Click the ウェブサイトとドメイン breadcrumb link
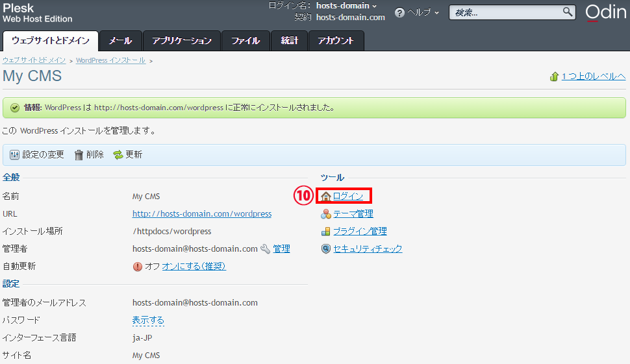Image resolution: width=630 pixels, height=364 pixels. [34, 60]
